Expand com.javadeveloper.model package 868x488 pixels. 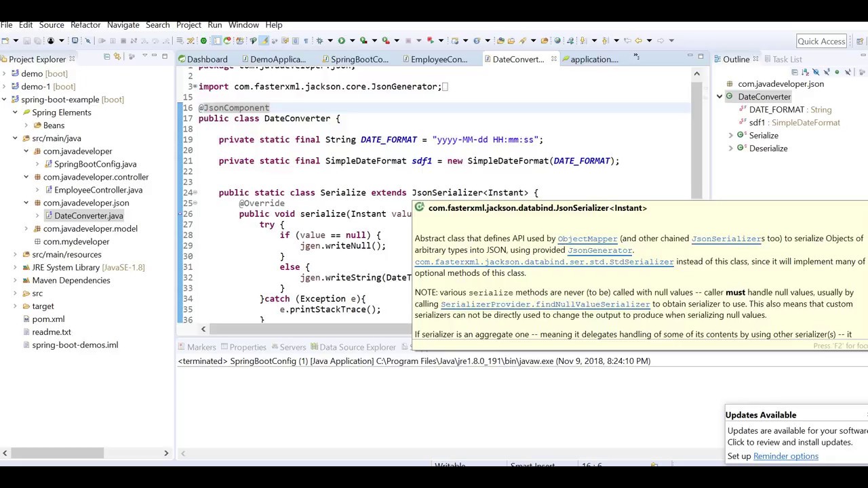pos(26,228)
